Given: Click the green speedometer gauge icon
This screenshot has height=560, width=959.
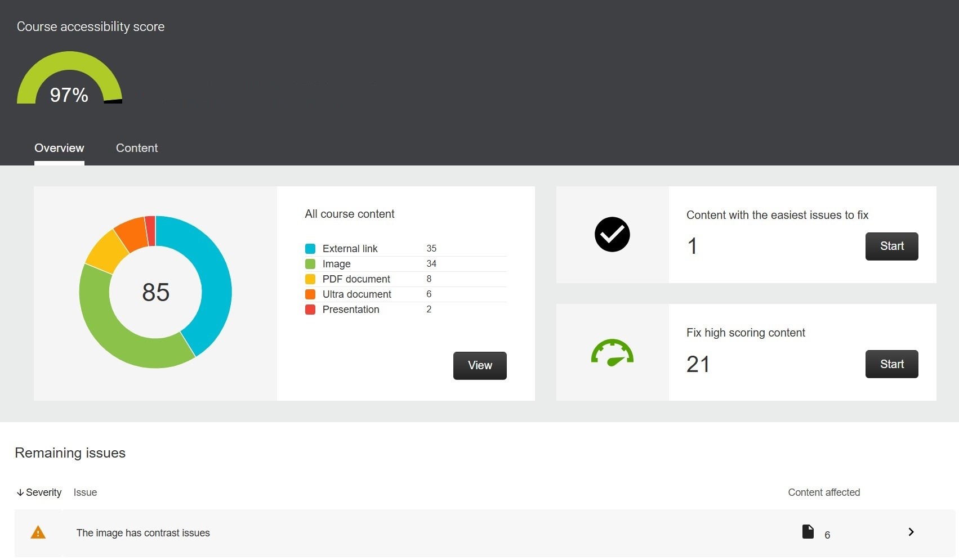Looking at the screenshot, I should click(x=612, y=352).
